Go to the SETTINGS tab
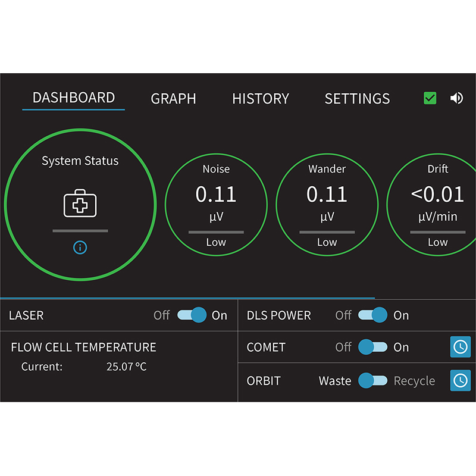 pos(358,99)
